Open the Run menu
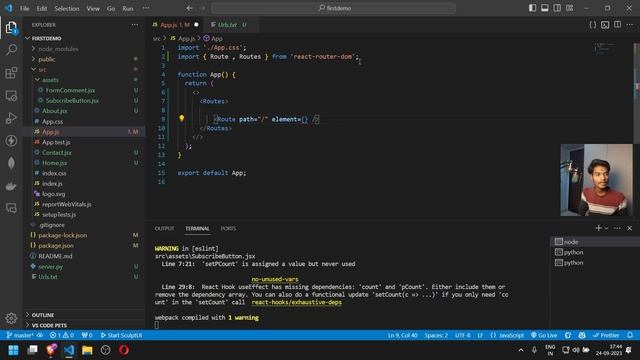Viewport: 640px width, 360px height. (128, 8)
